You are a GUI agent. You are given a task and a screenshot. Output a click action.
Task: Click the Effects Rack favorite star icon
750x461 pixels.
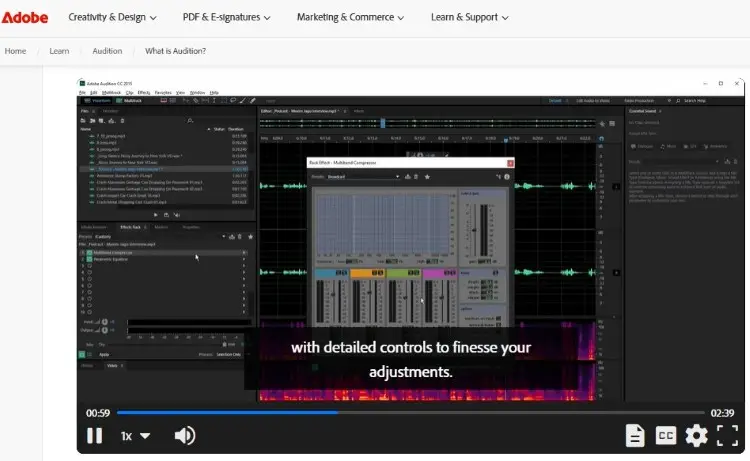click(250, 237)
